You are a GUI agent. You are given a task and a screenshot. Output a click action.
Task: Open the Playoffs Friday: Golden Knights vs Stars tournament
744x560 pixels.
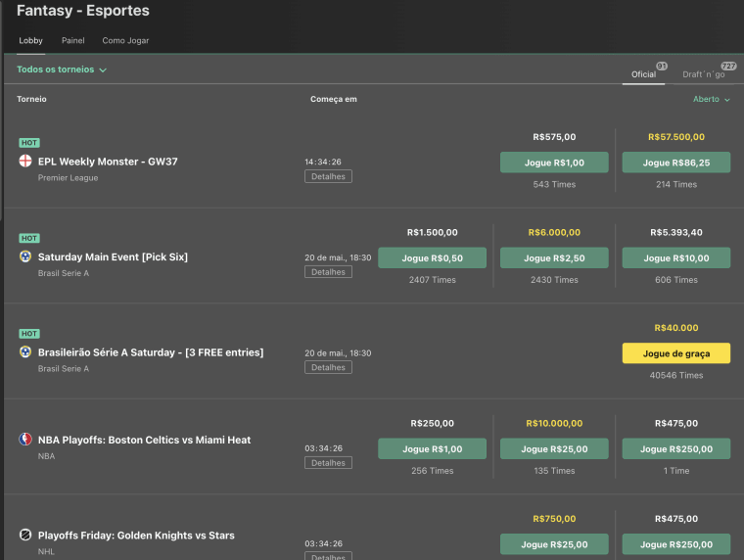click(136, 536)
